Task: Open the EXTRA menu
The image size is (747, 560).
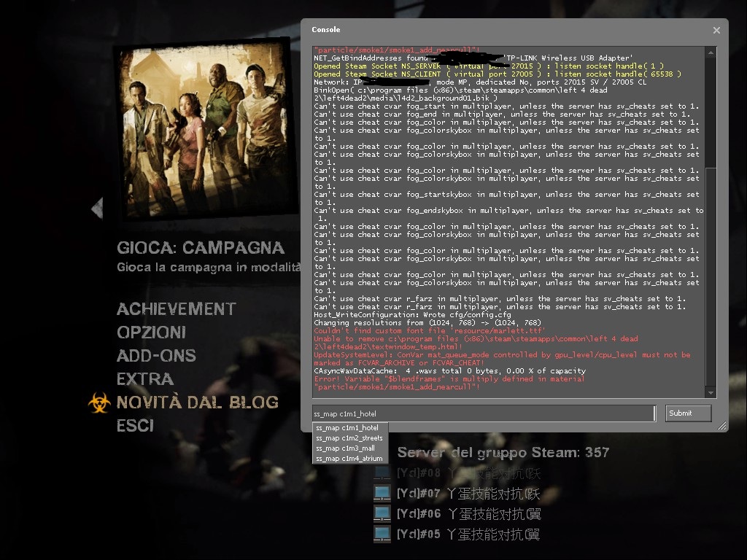Action: pos(145,379)
